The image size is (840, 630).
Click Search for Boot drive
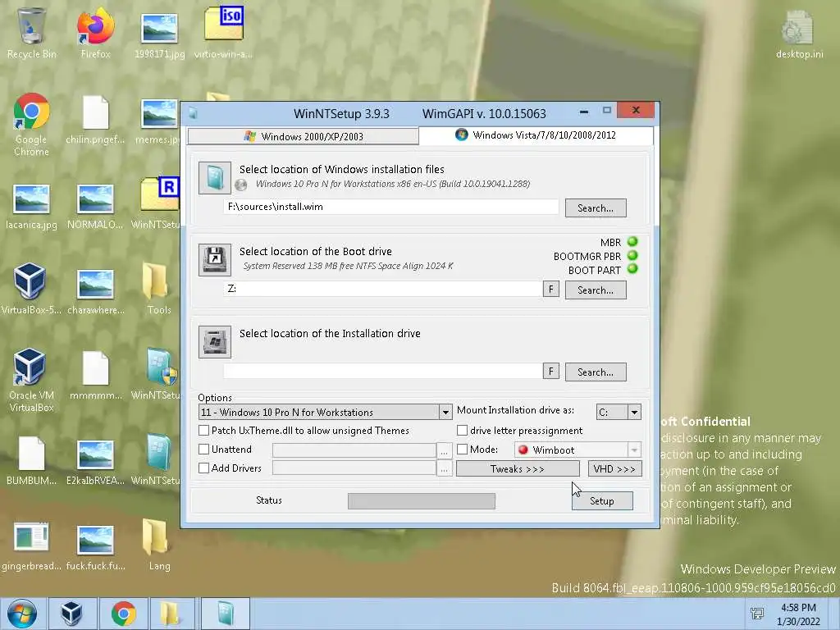[x=596, y=290]
